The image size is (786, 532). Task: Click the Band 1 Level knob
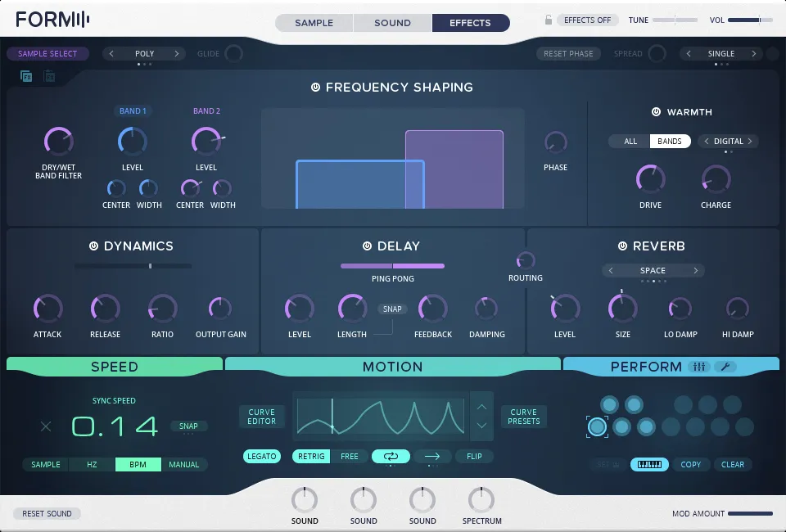[x=133, y=142]
